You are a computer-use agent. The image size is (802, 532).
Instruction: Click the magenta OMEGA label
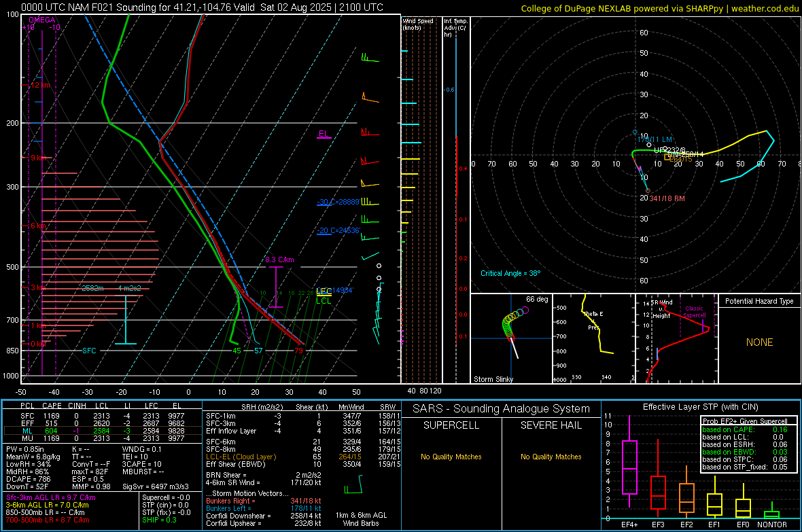click(x=42, y=20)
